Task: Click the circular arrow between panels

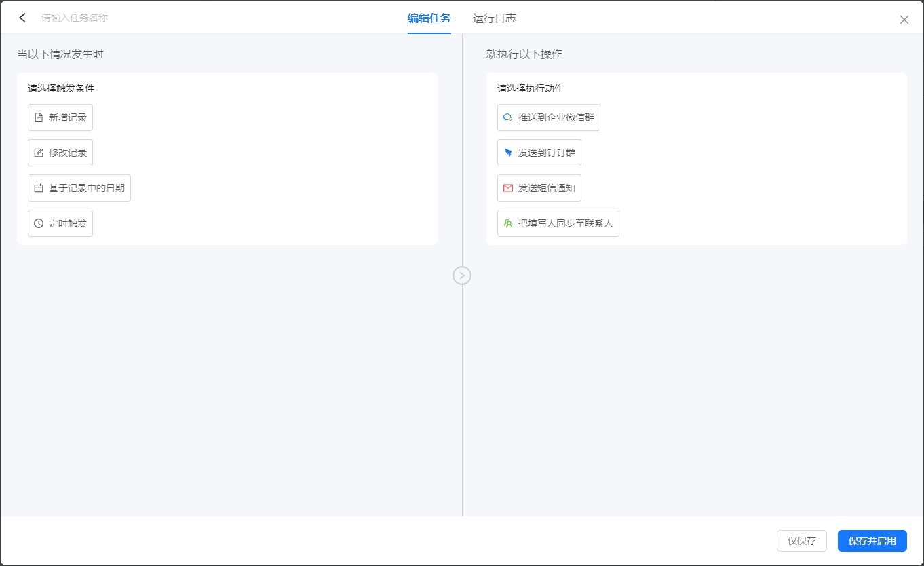Action: [x=462, y=275]
